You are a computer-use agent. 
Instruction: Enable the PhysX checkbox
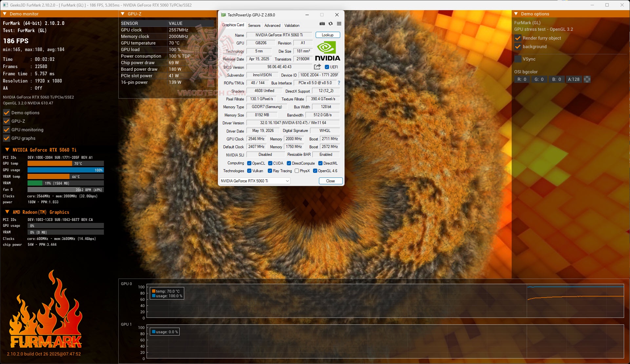[x=297, y=171]
